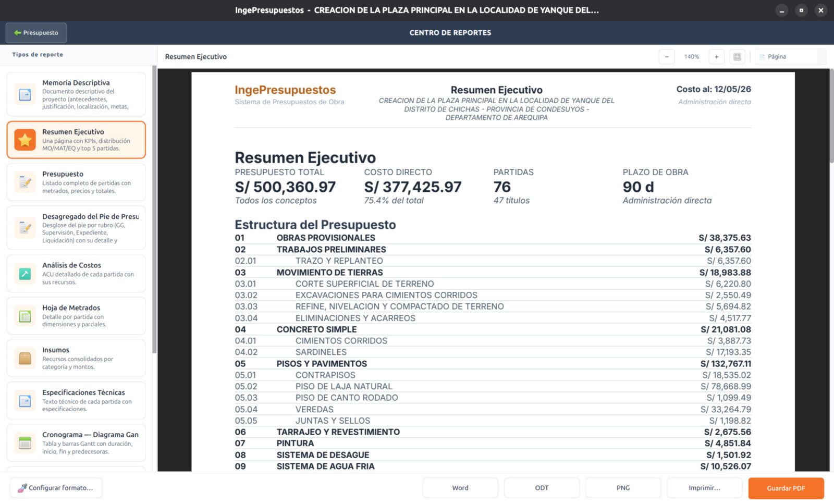Click the document preview vertical scrollbar
834x504 pixels.
pos(832,116)
